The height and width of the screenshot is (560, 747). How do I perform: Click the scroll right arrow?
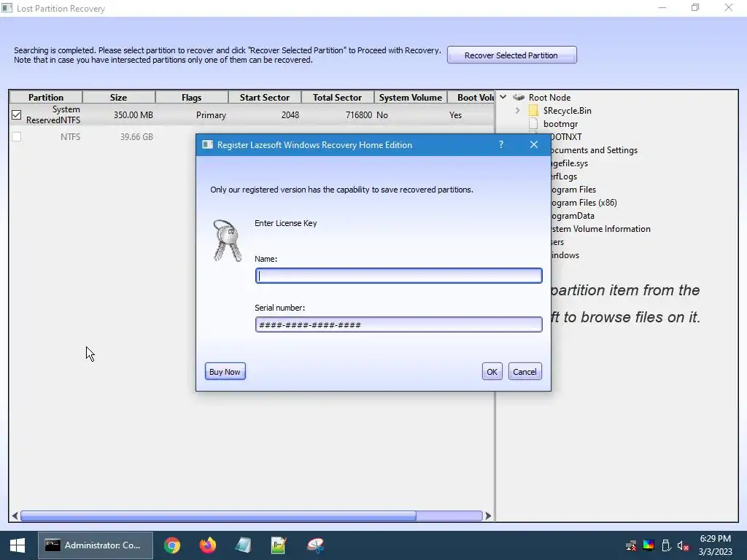point(488,516)
